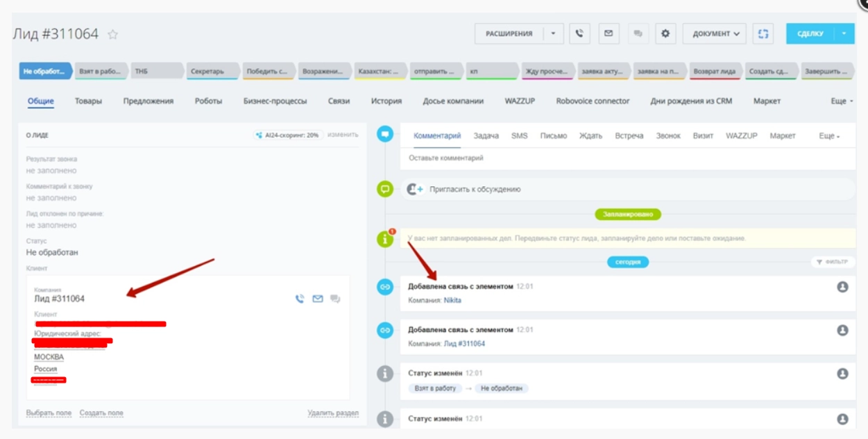Open the email envelope icon near РАСШИРЕНИЯ
868x439 pixels.
(609, 34)
